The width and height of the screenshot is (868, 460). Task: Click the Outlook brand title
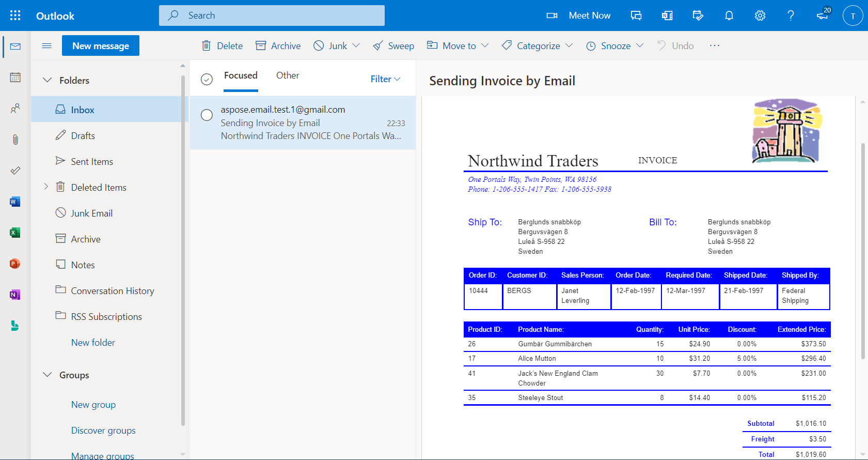point(55,16)
